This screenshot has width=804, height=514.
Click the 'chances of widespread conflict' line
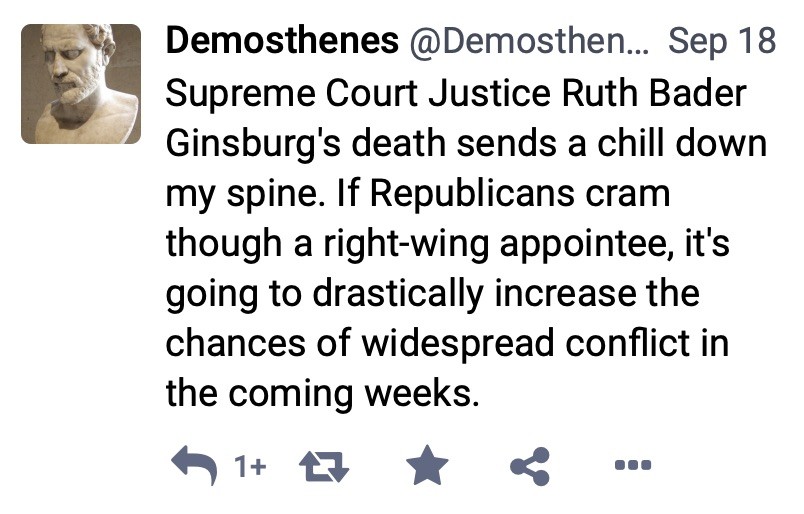point(447,343)
